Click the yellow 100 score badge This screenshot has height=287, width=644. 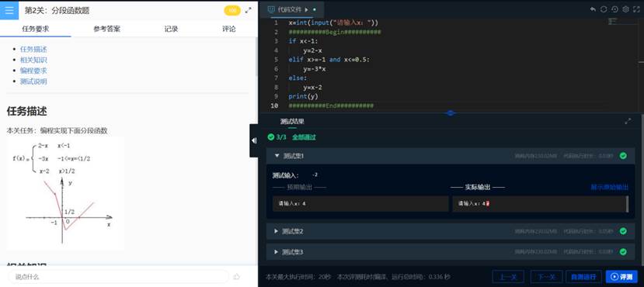click(232, 11)
